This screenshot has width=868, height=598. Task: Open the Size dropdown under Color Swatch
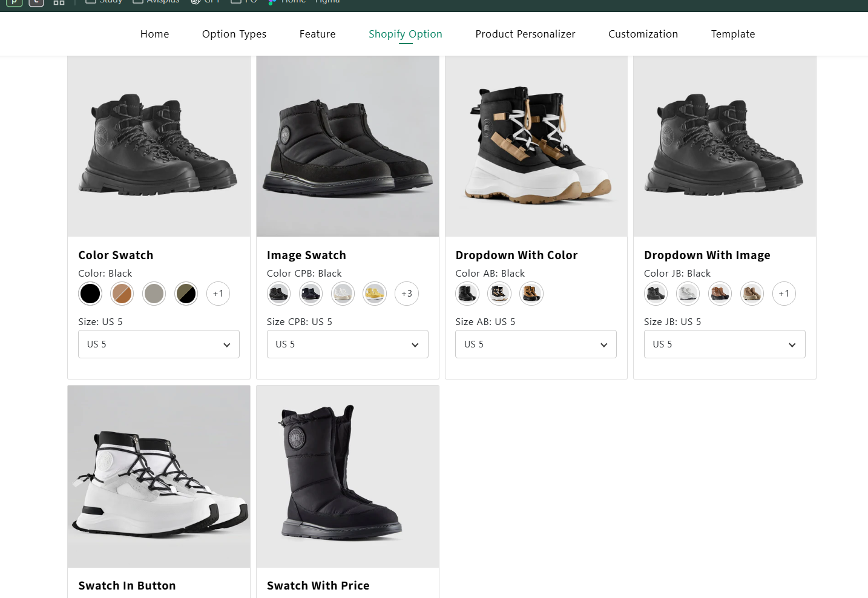pyautogui.click(x=159, y=344)
